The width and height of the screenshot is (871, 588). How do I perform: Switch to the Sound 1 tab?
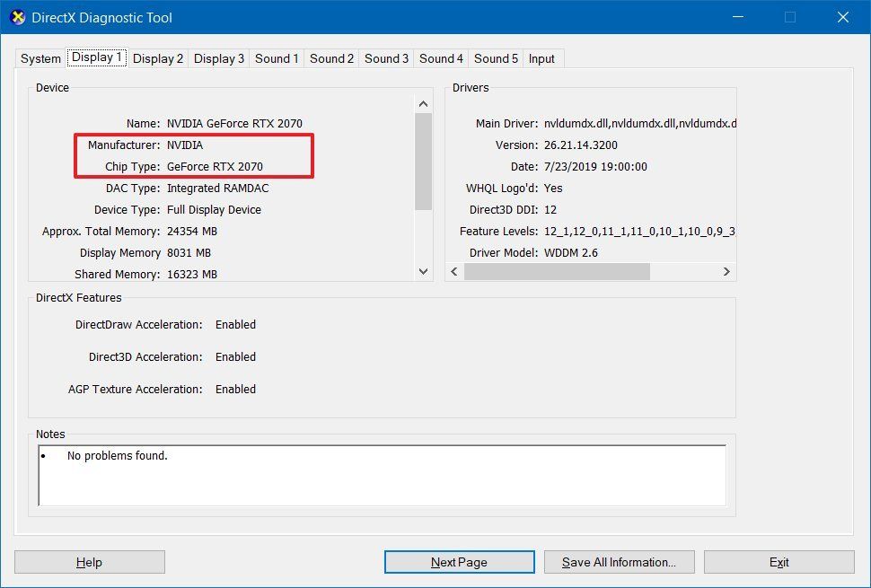pyautogui.click(x=276, y=58)
